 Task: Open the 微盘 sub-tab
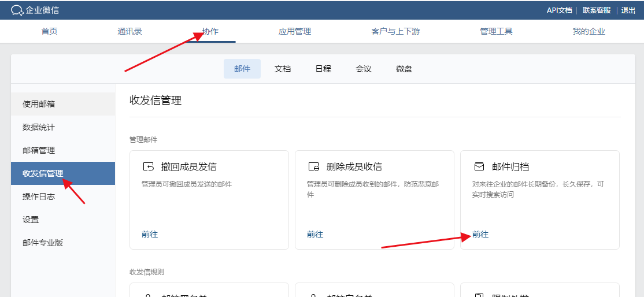[x=404, y=69]
